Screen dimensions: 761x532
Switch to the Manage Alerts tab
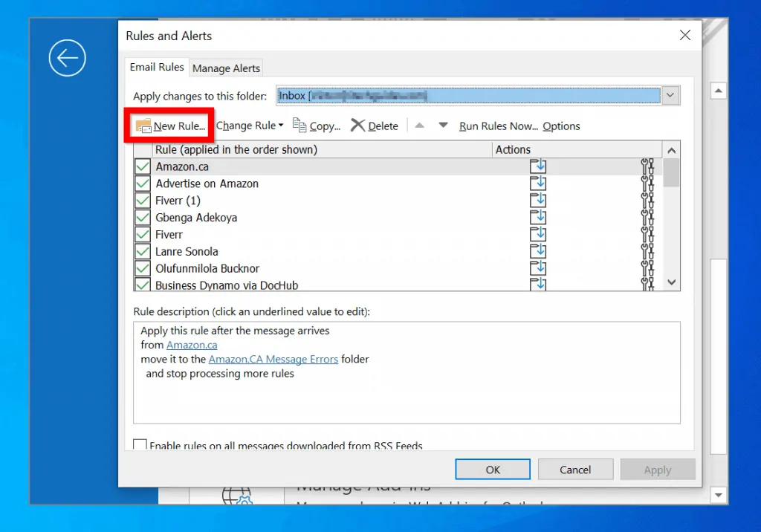click(x=226, y=68)
